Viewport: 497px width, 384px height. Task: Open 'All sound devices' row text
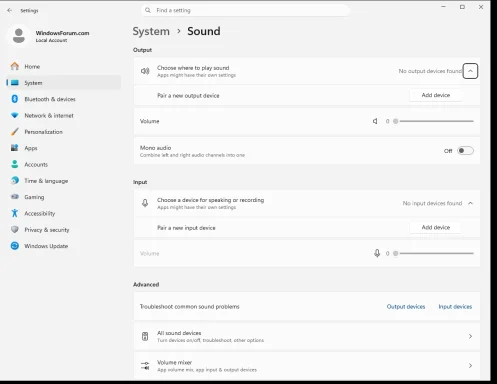click(x=179, y=333)
